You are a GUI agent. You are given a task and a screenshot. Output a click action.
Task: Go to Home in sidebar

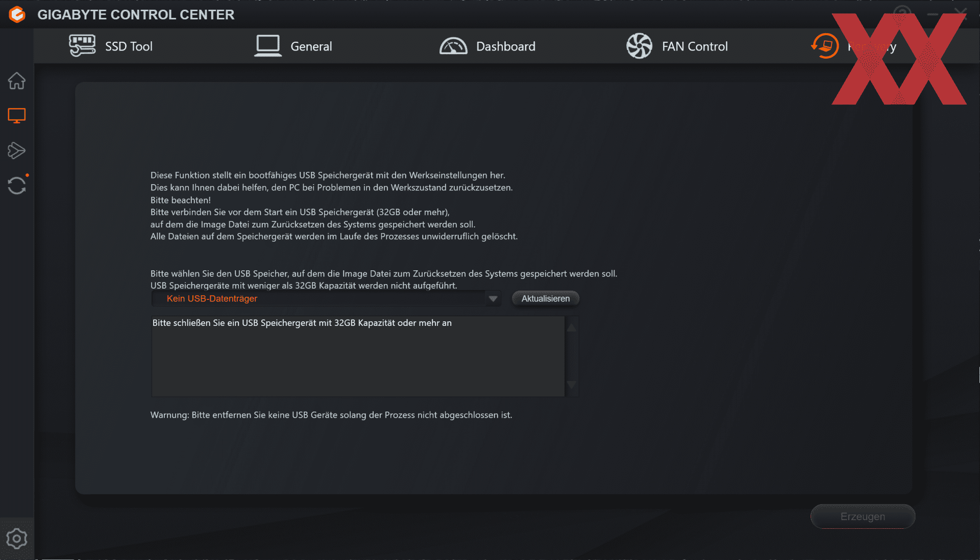click(x=17, y=81)
